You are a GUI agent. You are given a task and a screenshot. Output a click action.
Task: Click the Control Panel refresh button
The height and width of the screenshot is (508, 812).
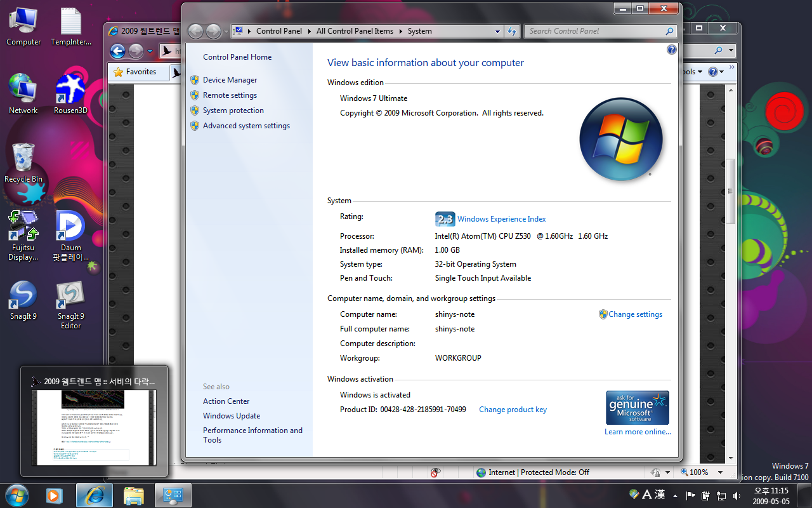513,31
